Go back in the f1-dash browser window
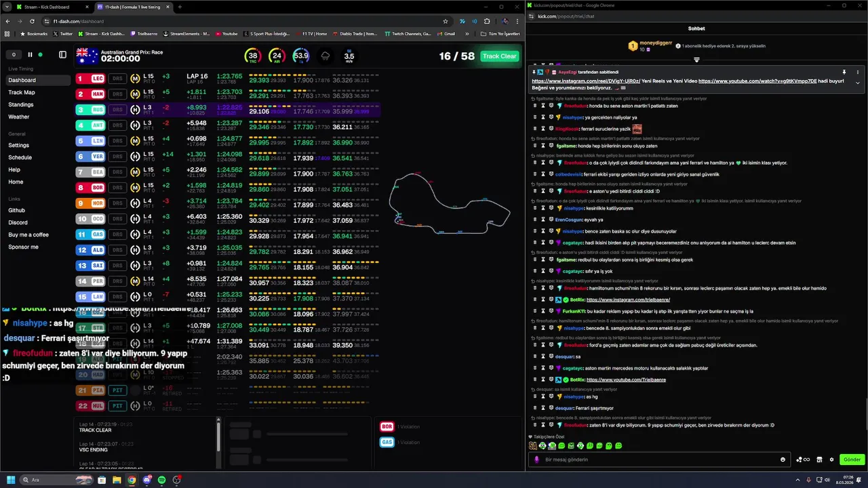The height and width of the screenshot is (488, 868). click(7, 21)
